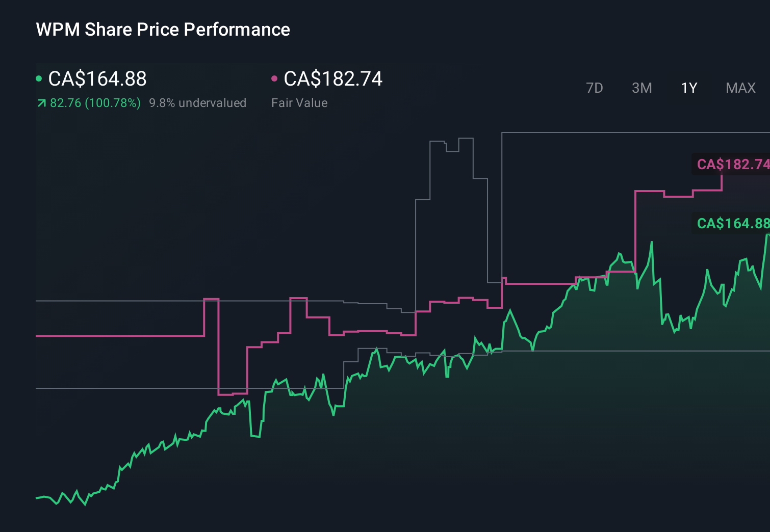The image size is (770, 532).
Task: Click the green upward trend arrow icon
Action: pos(41,102)
